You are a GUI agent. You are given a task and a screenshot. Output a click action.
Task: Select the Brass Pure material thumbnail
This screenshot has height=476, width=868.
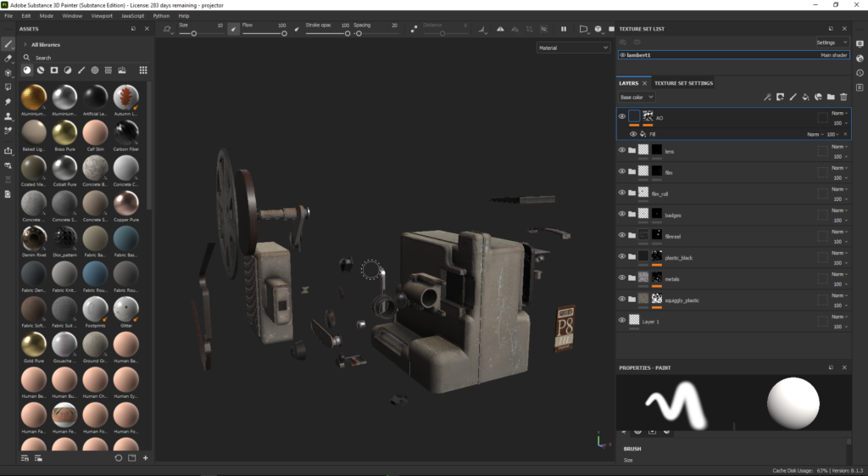pos(64,132)
